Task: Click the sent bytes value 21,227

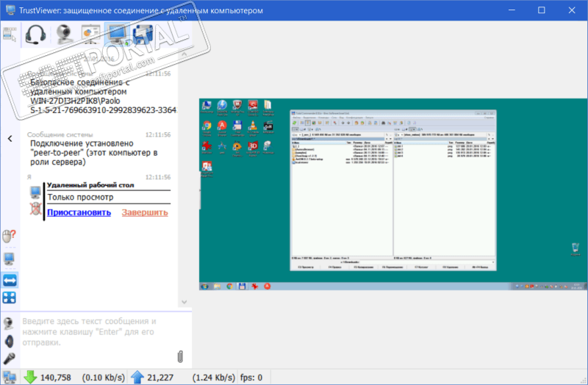Action: point(160,378)
